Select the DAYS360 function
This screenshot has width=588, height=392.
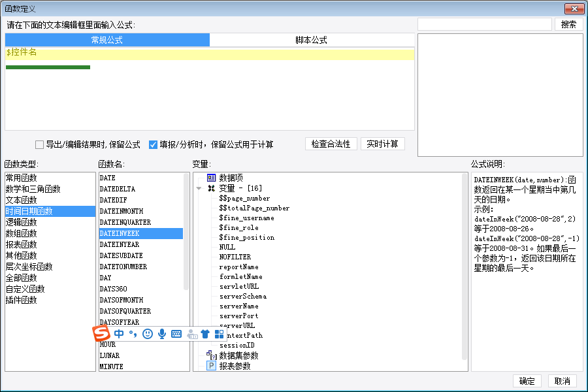[141, 289]
